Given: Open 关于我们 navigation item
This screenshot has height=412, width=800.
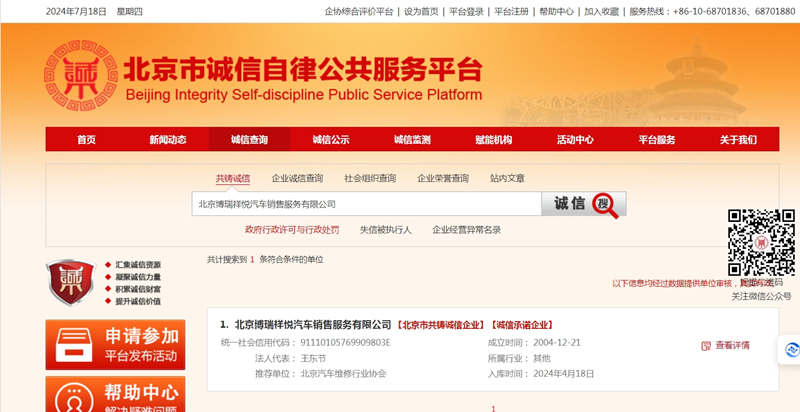Looking at the screenshot, I should 738,140.
